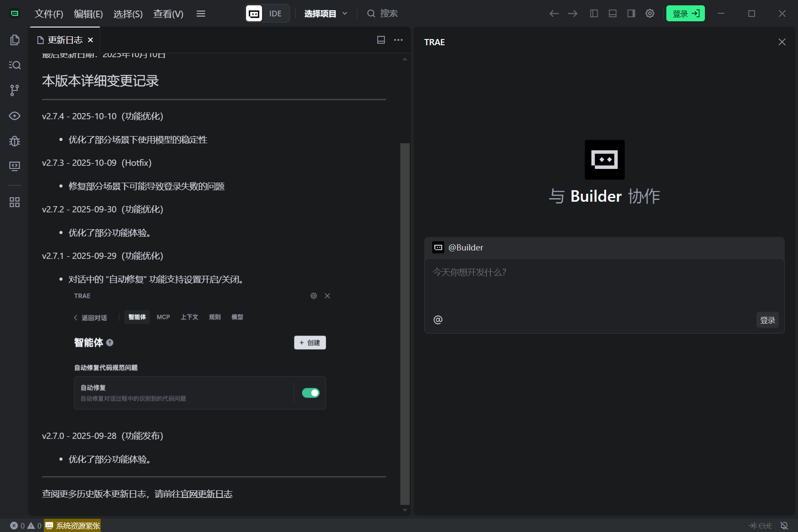Click the v2.7.0 - 2025-09-28 version heading
The height and width of the screenshot is (532, 798).
[x=102, y=436]
